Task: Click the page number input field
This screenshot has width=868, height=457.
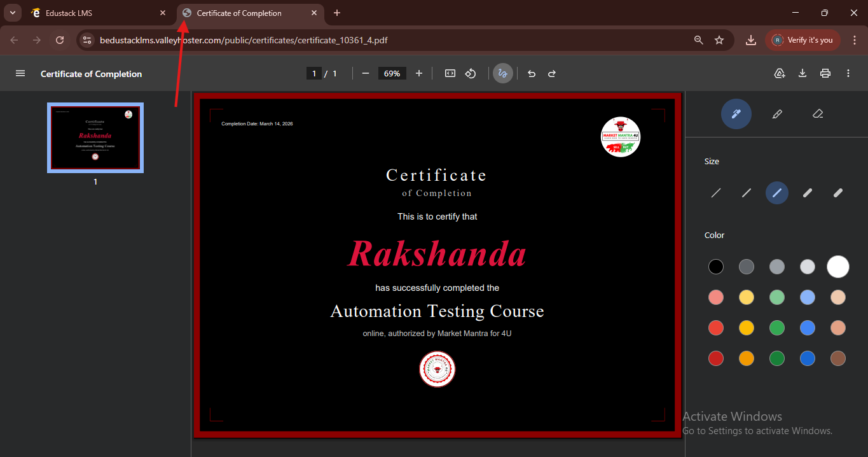Action: point(313,74)
